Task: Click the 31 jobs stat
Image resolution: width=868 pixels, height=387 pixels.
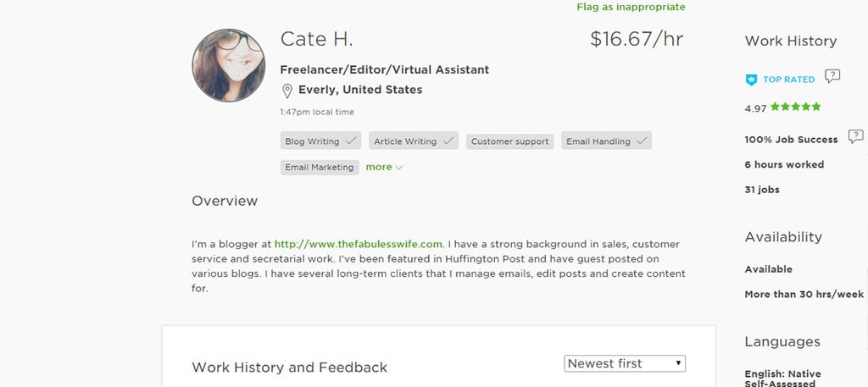Action: coord(762,190)
